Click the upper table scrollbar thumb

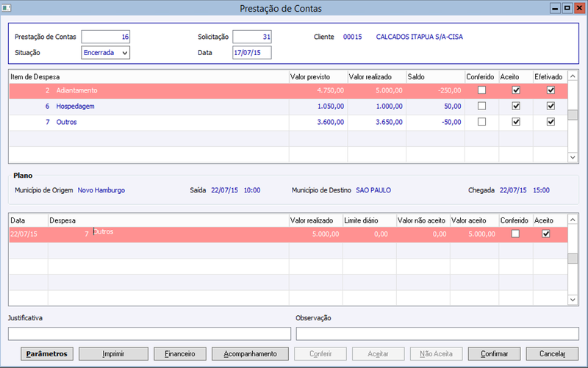point(573,115)
